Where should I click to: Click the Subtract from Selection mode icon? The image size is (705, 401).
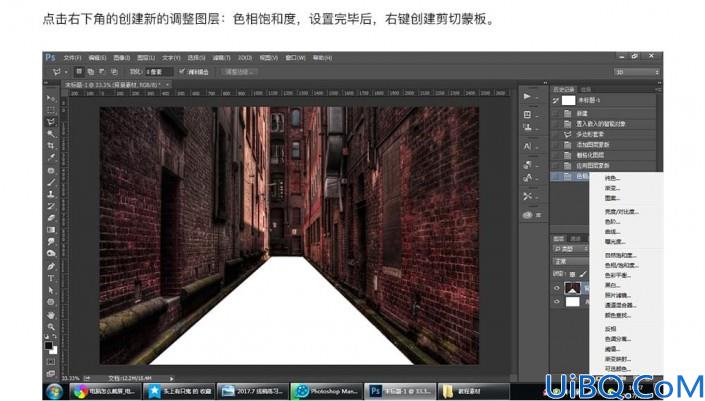coord(102,71)
